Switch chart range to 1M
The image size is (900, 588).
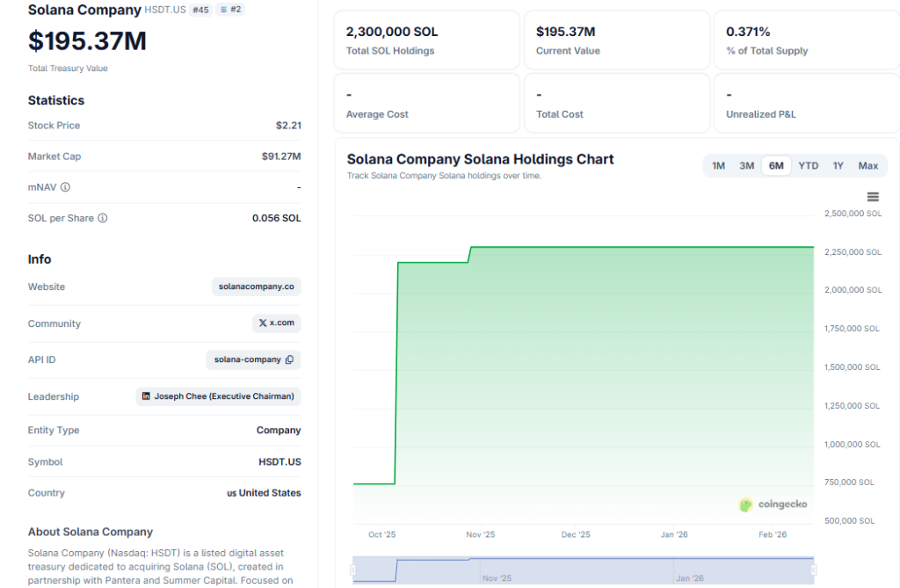point(718,166)
